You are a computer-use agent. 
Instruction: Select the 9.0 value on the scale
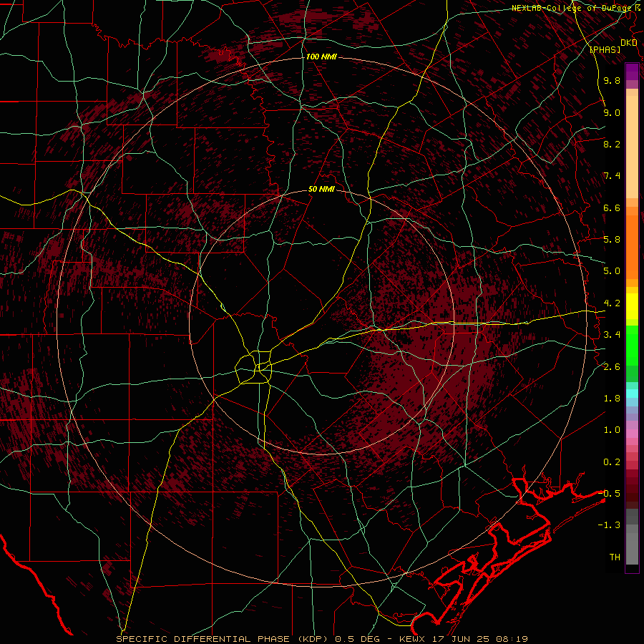pos(612,112)
